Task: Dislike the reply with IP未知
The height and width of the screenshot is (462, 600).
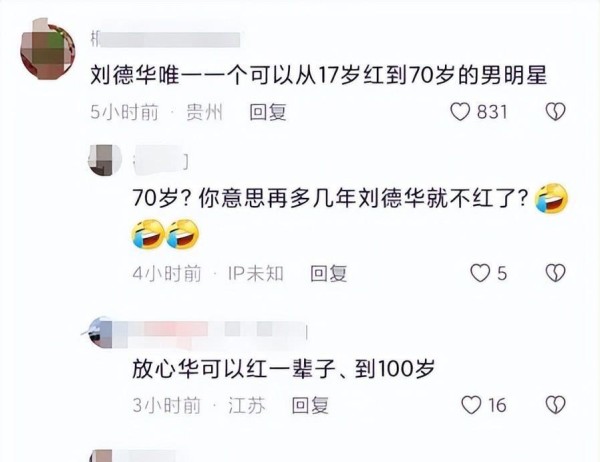Action: [555, 273]
